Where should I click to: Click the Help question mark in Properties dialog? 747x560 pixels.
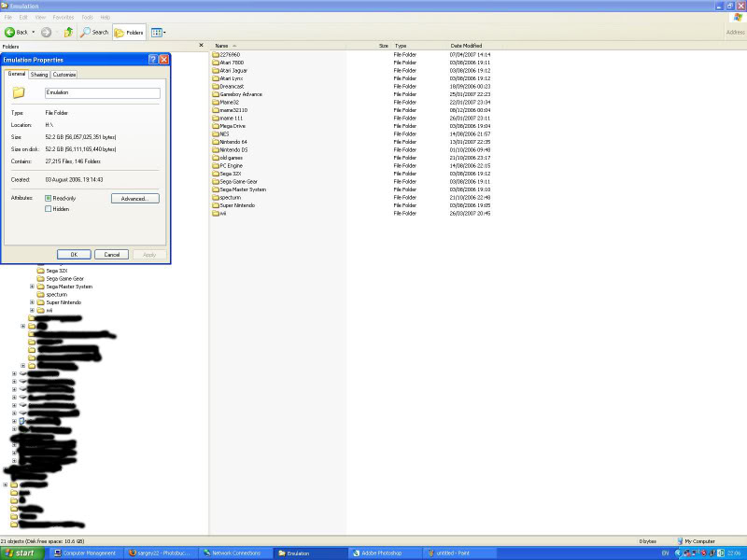pyautogui.click(x=152, y=59)
